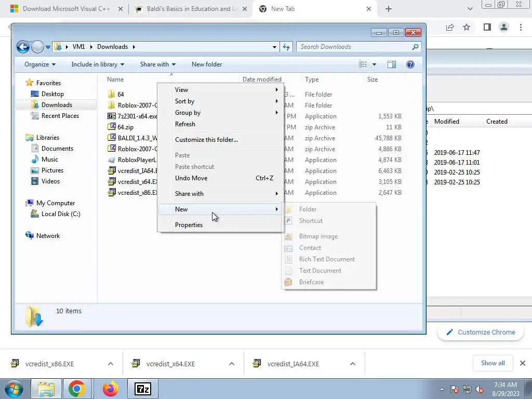Click the blue Help question mark icon
Viewport: 532px width, 399px height.
pos(410,64)
